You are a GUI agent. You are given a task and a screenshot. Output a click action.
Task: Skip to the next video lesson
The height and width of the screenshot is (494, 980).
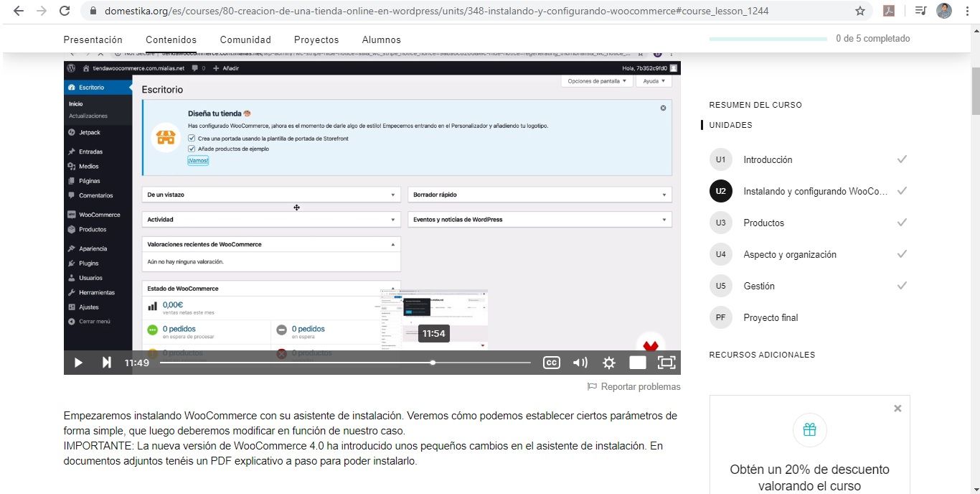click(x=106, y=363)
